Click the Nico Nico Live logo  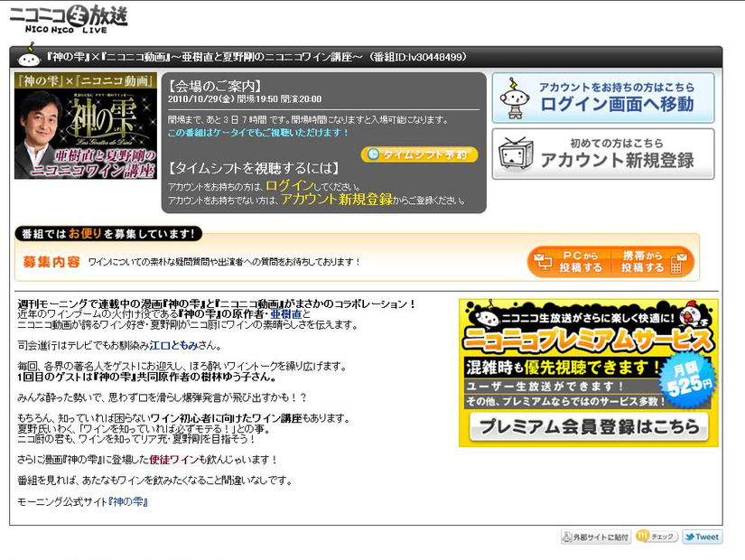point(69,20)
